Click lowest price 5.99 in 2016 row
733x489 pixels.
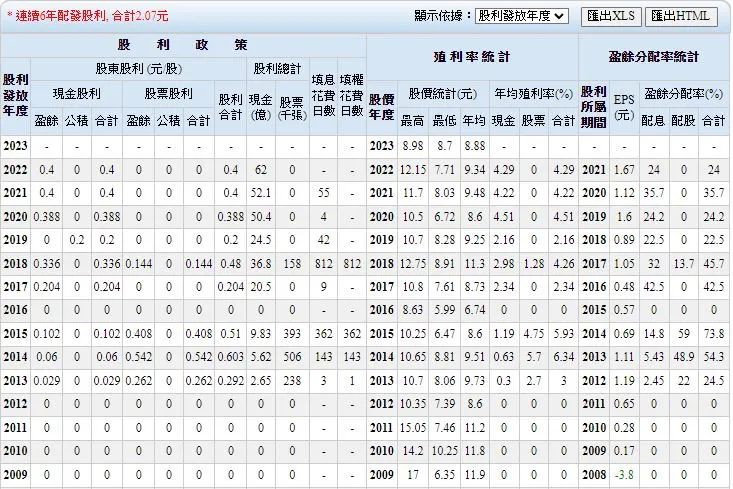coord(445,310)
